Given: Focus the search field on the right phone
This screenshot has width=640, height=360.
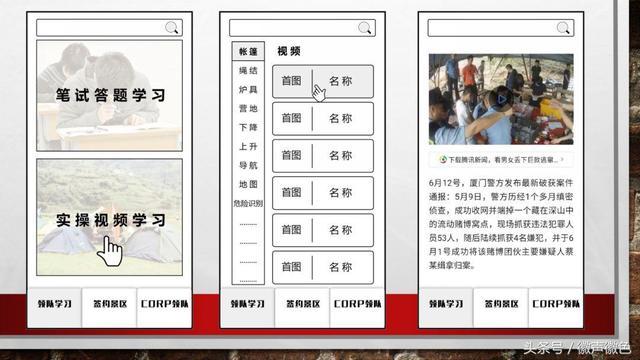Looking at the screenshot, I should click(501, 28).
